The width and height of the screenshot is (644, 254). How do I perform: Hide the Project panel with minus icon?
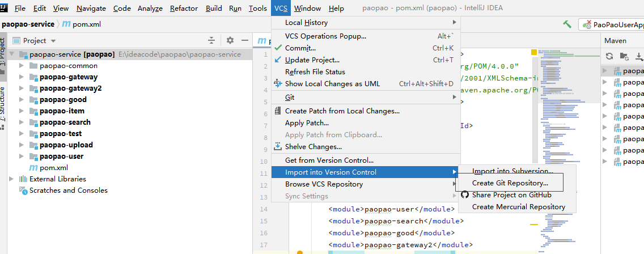click(x=245, y=40)
